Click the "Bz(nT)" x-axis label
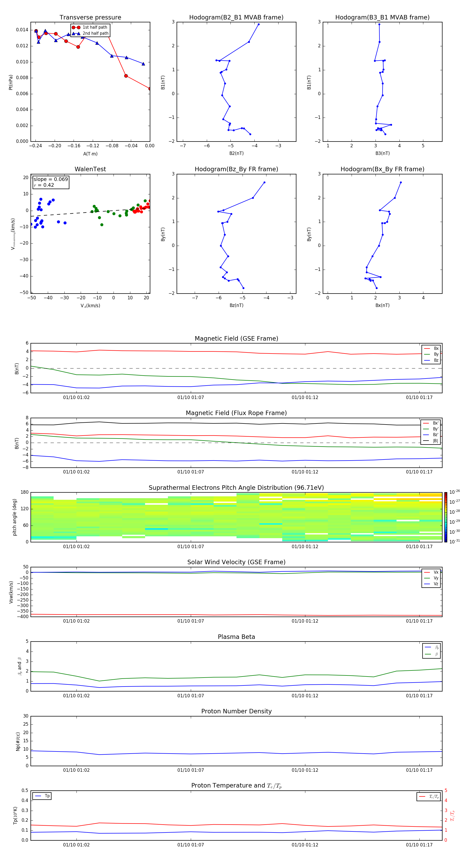Viewport: 473px width, 868px height. [x=236, y=306]
